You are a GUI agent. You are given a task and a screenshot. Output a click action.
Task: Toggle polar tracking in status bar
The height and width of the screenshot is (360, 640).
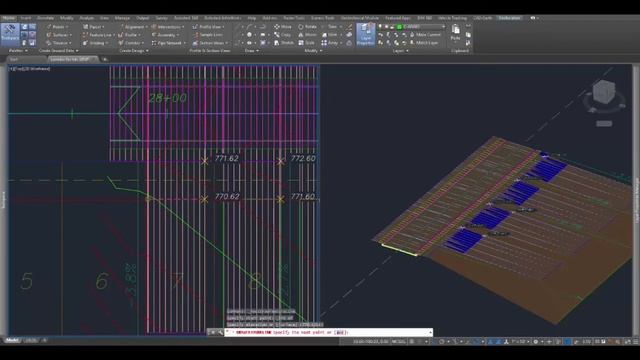[x=442, y=341]
